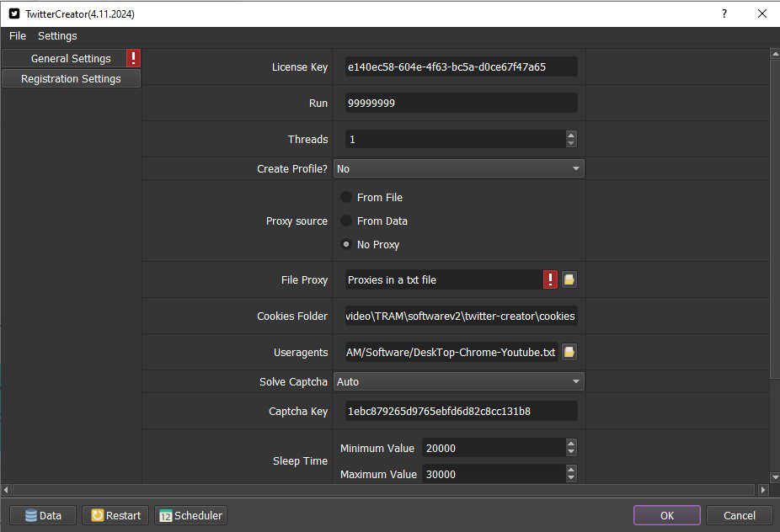
Task: Expand the Solve Captcha dropdown
Action: coord(458,381)
